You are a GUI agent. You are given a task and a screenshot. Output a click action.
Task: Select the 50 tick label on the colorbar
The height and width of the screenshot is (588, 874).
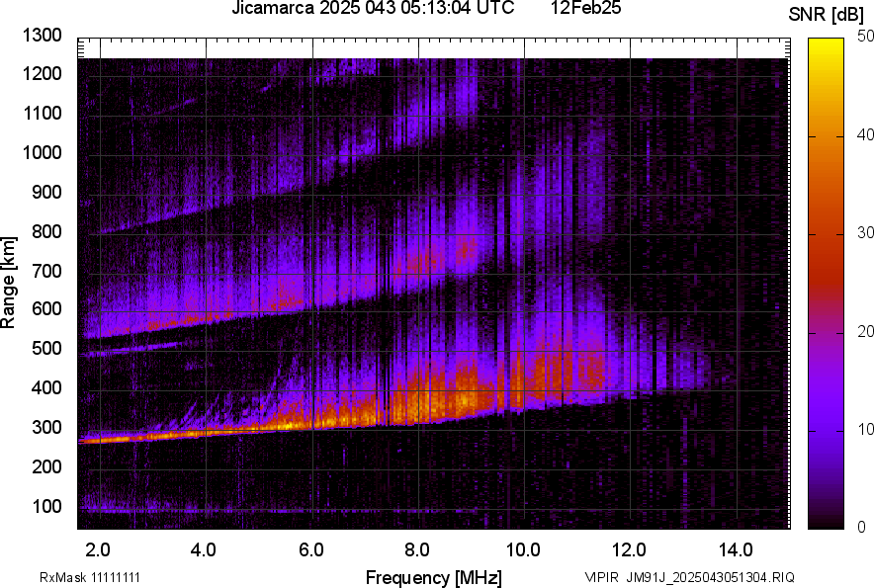click(866, 36)
